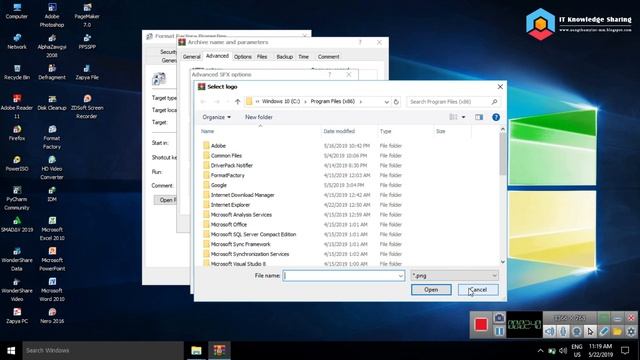Sort files by the Name column
This screenshot has width=640, height=360.
pos(207,131)
